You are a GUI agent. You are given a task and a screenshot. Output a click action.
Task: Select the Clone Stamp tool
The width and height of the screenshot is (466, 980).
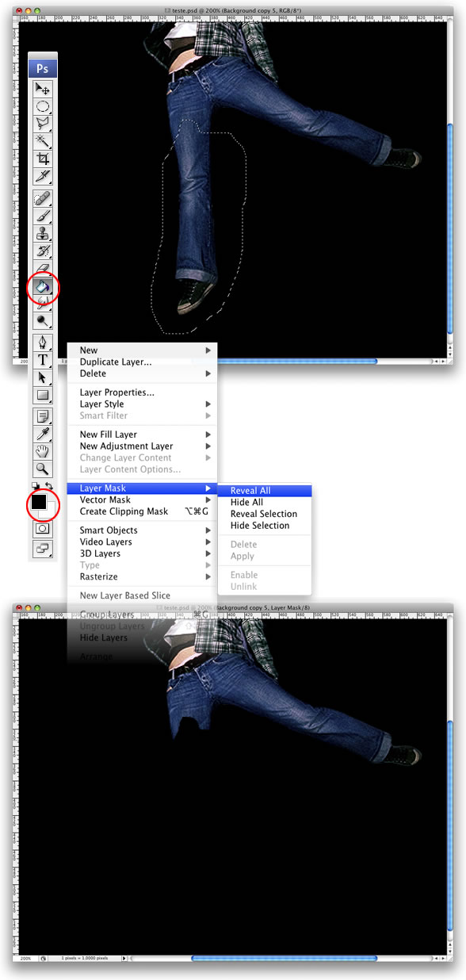[x=43, y=233]
